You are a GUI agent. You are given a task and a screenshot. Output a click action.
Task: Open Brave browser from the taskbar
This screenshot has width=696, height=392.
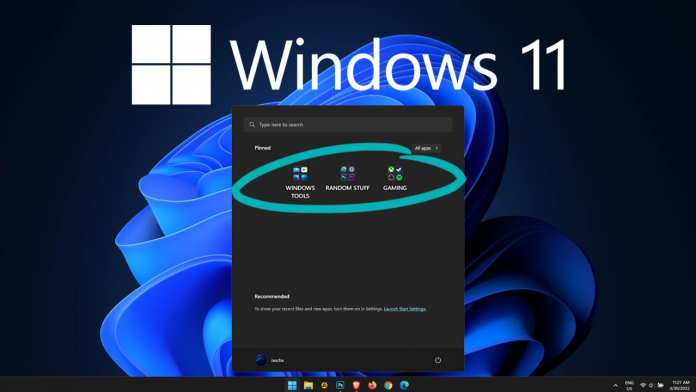[356, 385]
